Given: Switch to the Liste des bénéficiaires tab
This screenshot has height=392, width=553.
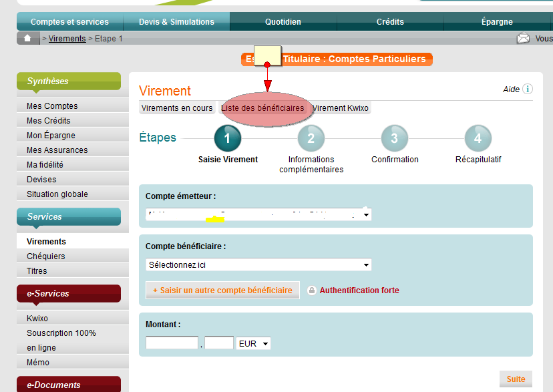Looking at the screenshot, I should pyautogui.click(x=262, y=108).
